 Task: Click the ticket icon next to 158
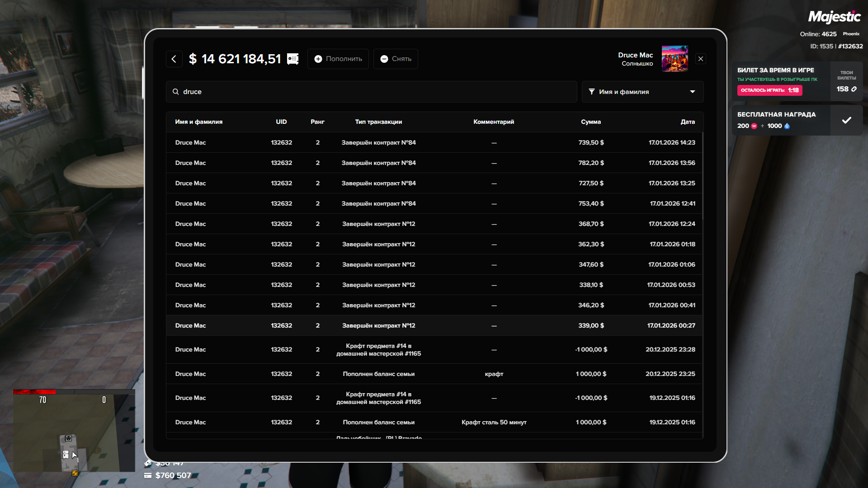pos(854,89)
